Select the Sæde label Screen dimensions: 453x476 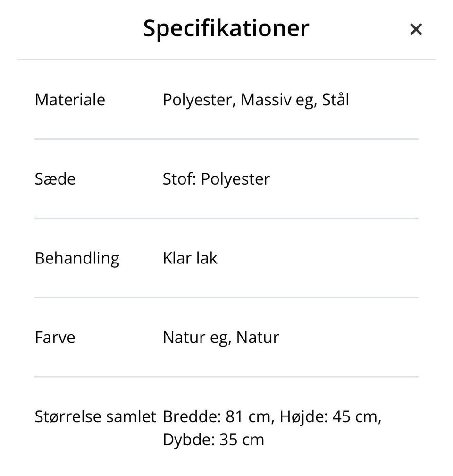point(55,179)
